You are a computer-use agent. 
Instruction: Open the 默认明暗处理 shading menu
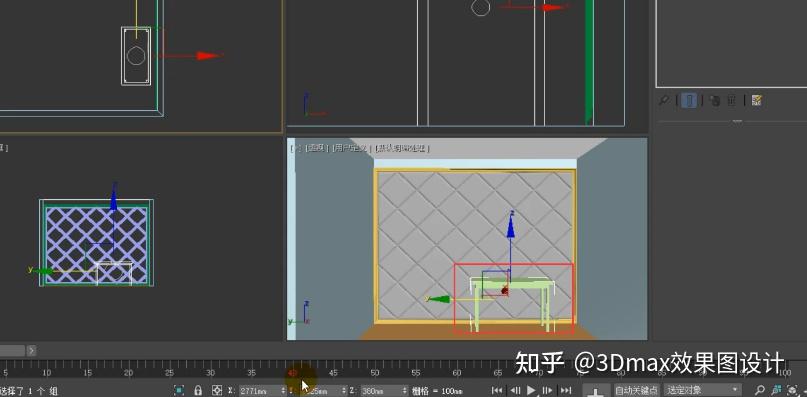[x=401, y=148]
